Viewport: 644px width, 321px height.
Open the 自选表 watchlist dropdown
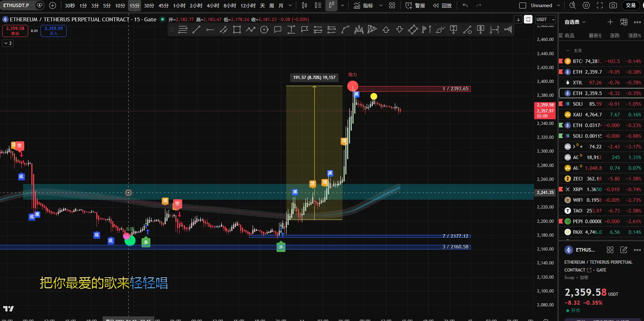(575, 22)
